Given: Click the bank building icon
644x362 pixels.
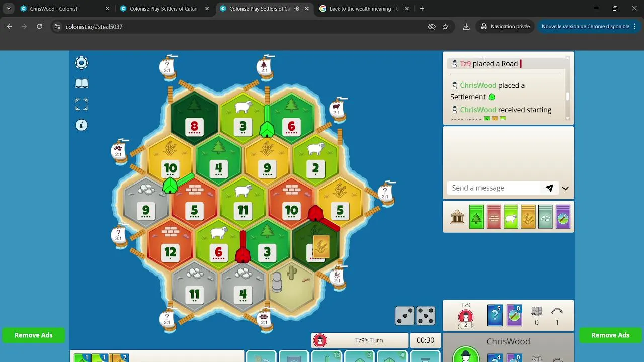Looking at the screenshot, I should 457,217.
